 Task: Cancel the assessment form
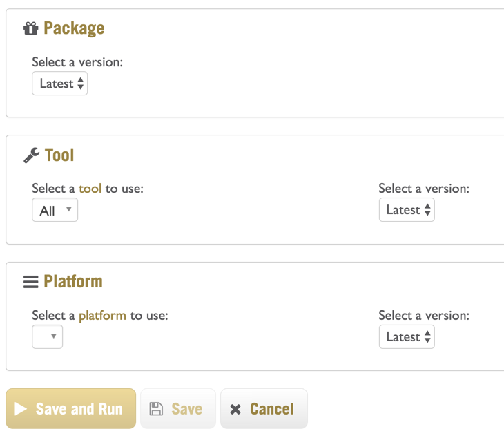(x=264, y=408)
